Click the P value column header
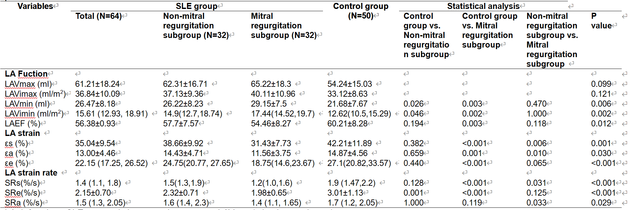The height and width of the screenshot is (210, 644). tap(601, 21)
